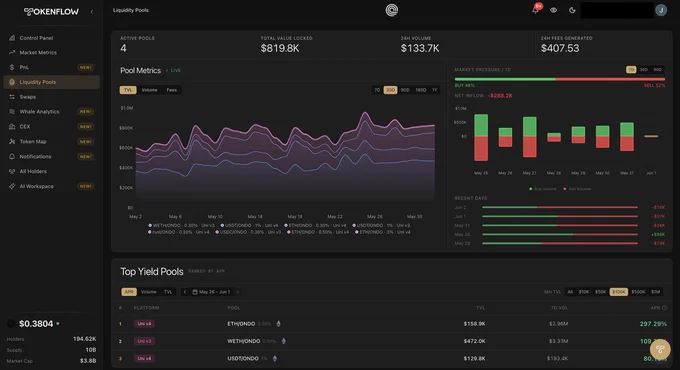The height and width of the screenshot is (370, 680).
Task: Open the Control Panel sidebar icon
Action: click(x=12, y=38)
